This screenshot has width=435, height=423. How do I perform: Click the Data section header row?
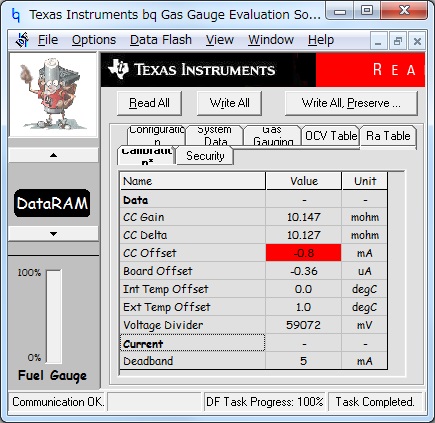click(254, 200)
